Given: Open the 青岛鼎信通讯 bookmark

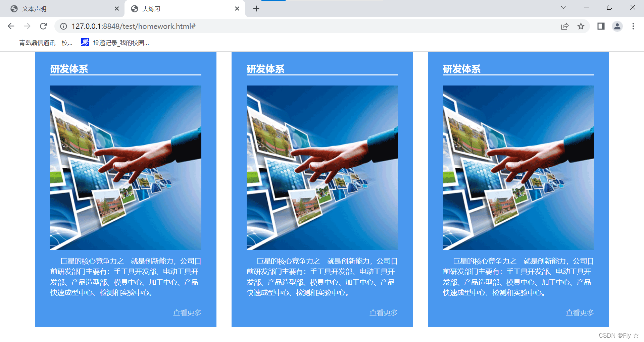Looking at the screenshot, I should pyautogui.click(x=46, y=43).
